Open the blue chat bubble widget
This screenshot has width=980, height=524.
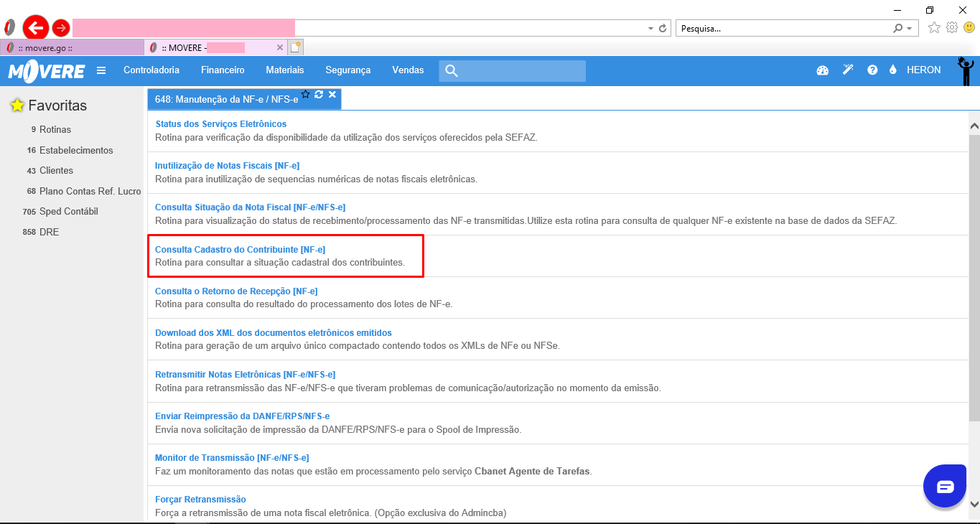tap(945, 487)
